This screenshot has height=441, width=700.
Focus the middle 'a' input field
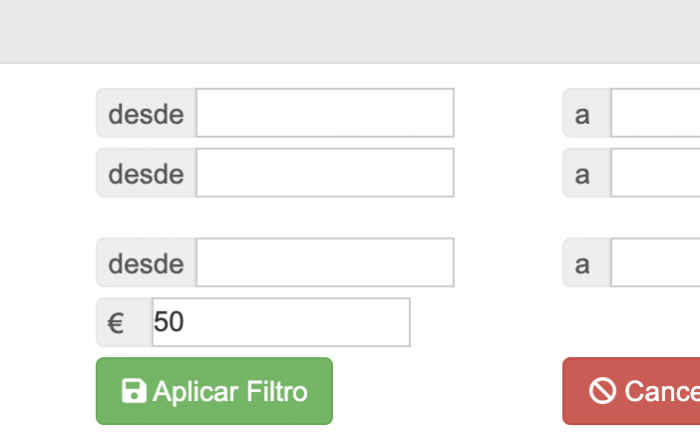click(x=655, y=173)
